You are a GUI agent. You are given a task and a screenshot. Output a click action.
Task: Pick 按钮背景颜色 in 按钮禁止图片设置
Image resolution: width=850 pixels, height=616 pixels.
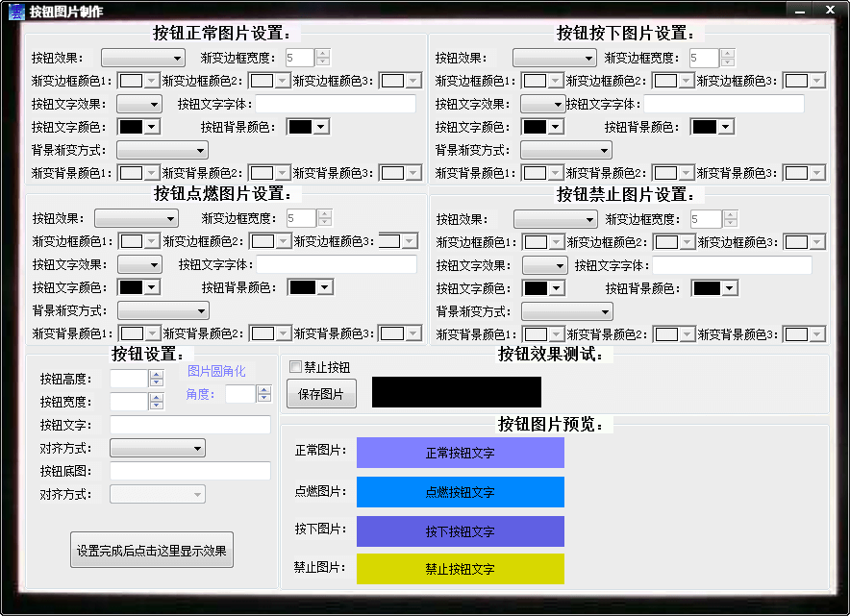[x=714, y=287]
